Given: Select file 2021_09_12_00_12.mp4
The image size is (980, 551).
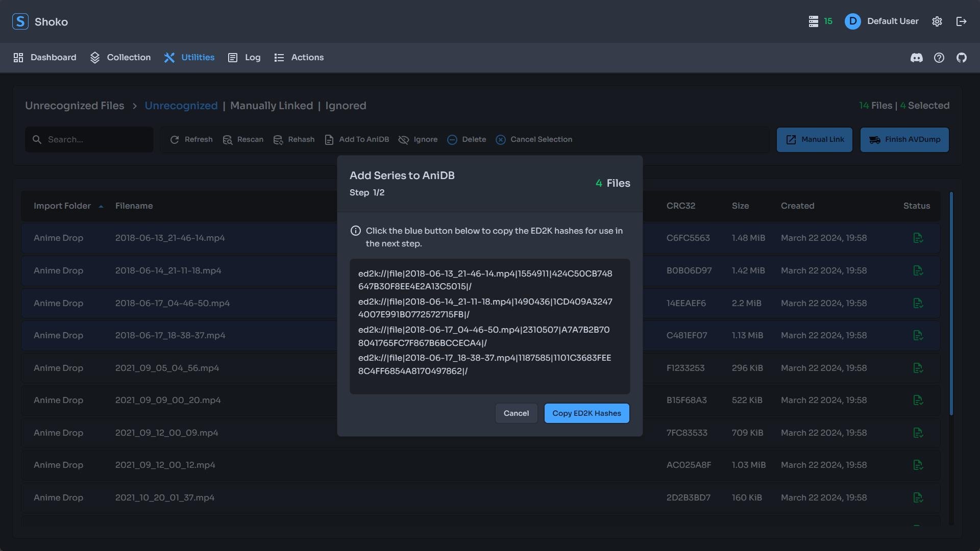Looking at the screenshot, I should click(165, 465).
